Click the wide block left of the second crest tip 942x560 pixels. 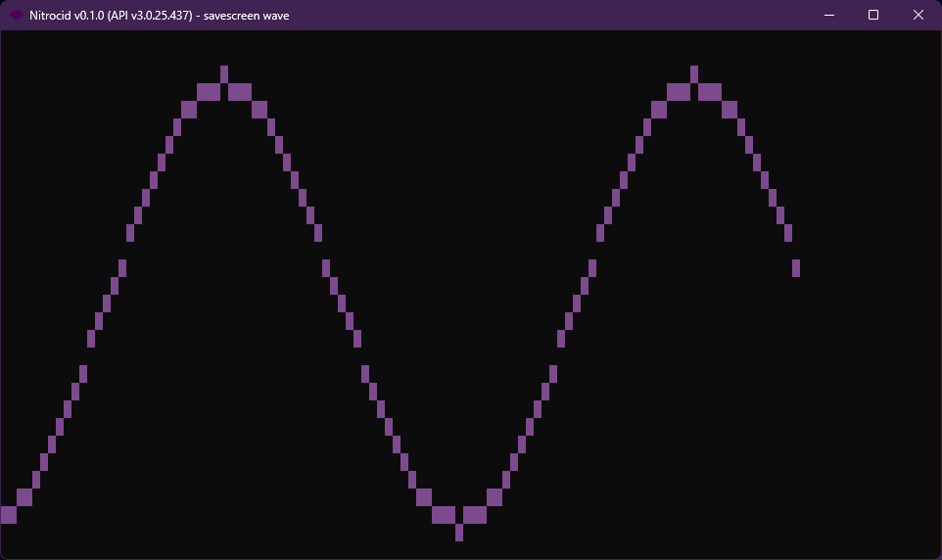pos(679,92)
